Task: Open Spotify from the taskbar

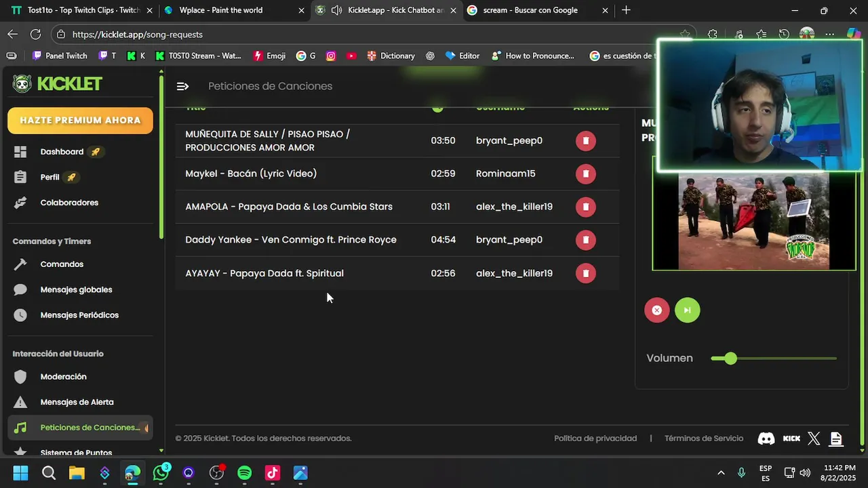Action: (x=245, y=472)
